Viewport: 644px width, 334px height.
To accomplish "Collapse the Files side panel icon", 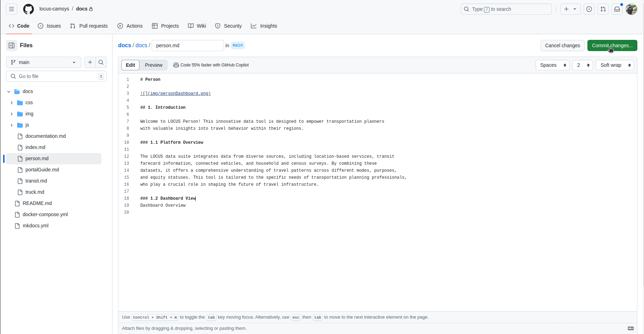I will 12,45.
